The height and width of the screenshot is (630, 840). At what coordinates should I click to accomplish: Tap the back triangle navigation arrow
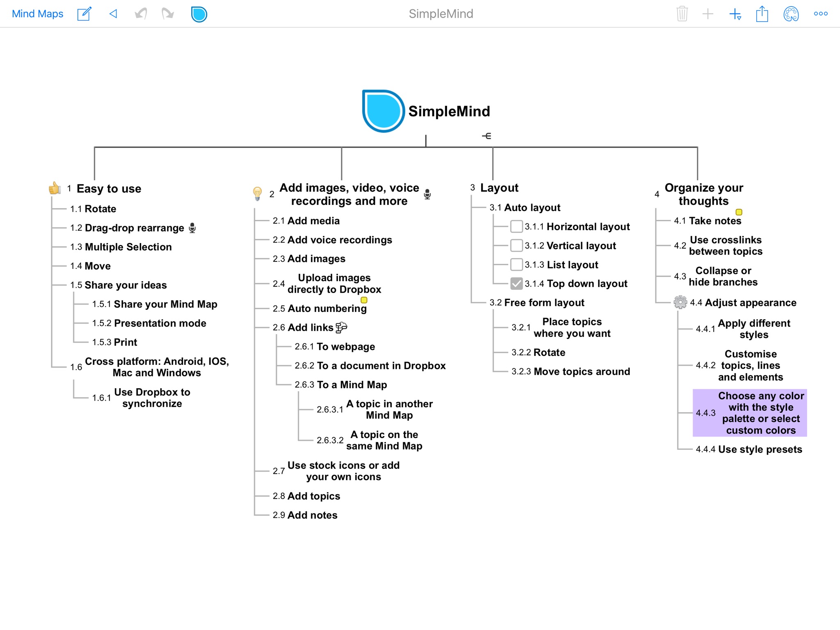pos(113,14)
